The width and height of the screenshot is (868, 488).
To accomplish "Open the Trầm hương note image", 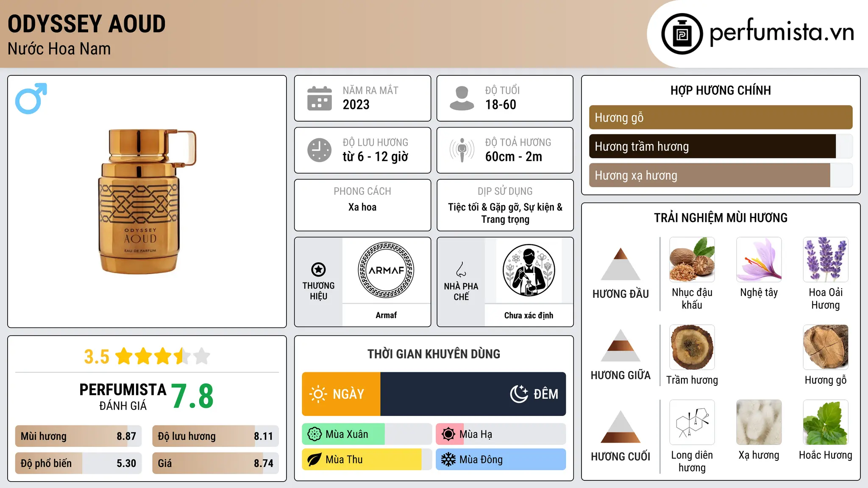I will coord(692,347).
